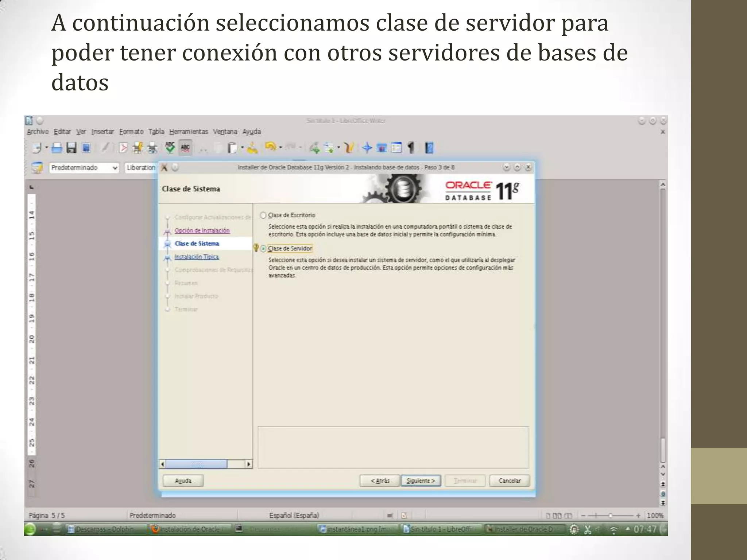Screen dimensions: 747x560
Task: Click the Show Draw Functions icon
Action: coord(349,148)
